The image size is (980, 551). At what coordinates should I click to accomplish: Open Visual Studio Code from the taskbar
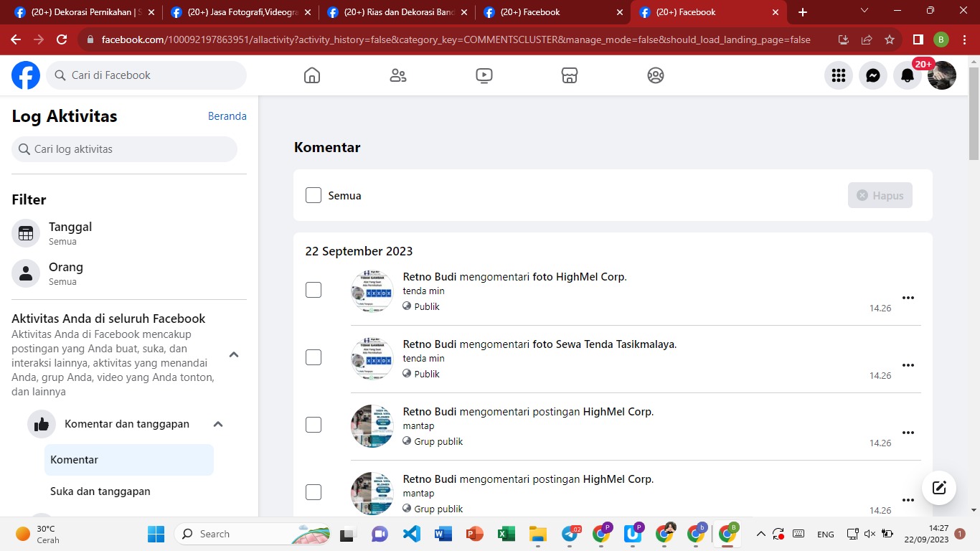(411, 534)
